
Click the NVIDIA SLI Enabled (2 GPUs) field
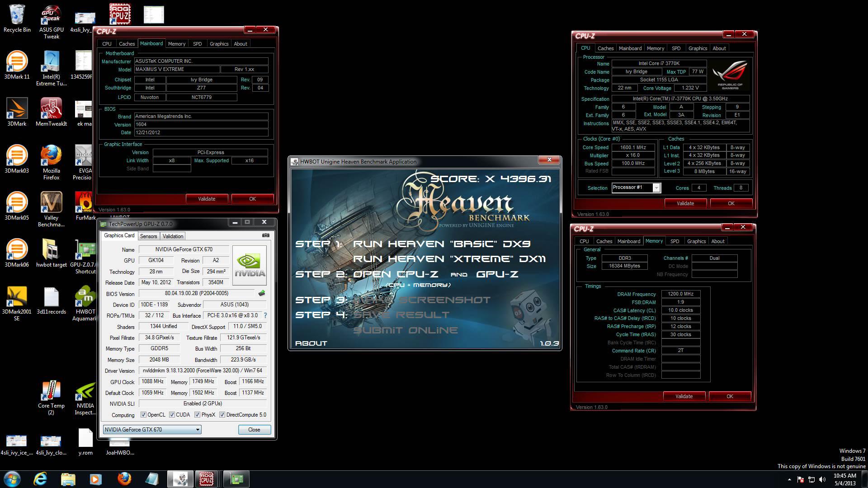tap(203, 404)
